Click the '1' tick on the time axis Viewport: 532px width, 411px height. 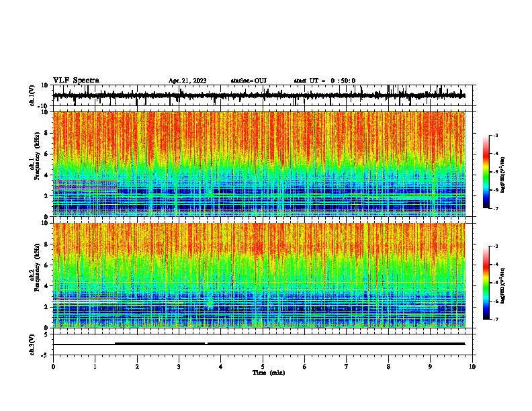(x=95, y=367)
